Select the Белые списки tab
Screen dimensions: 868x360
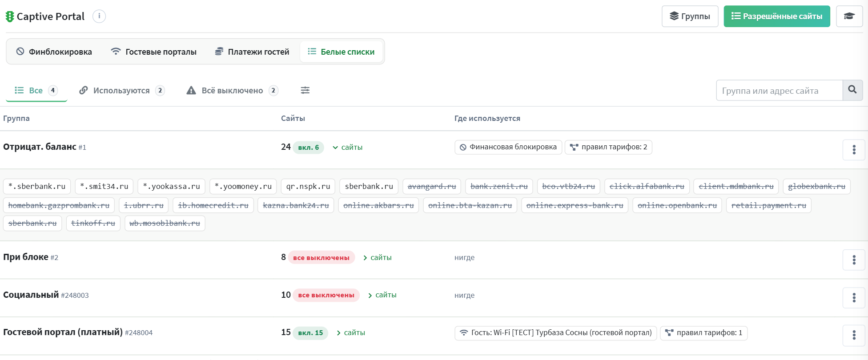tap(341, 52)
